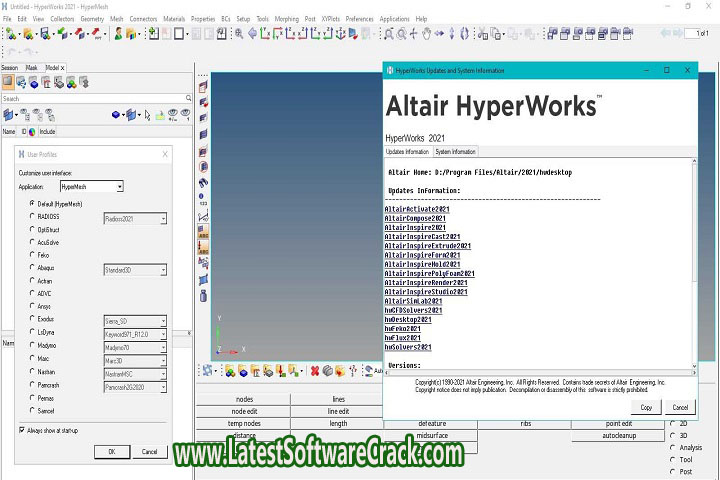The height and width of the screenshot is (480, 720).
Task: Click the Add Page icon in toolbar
Action: coord(154,34)
